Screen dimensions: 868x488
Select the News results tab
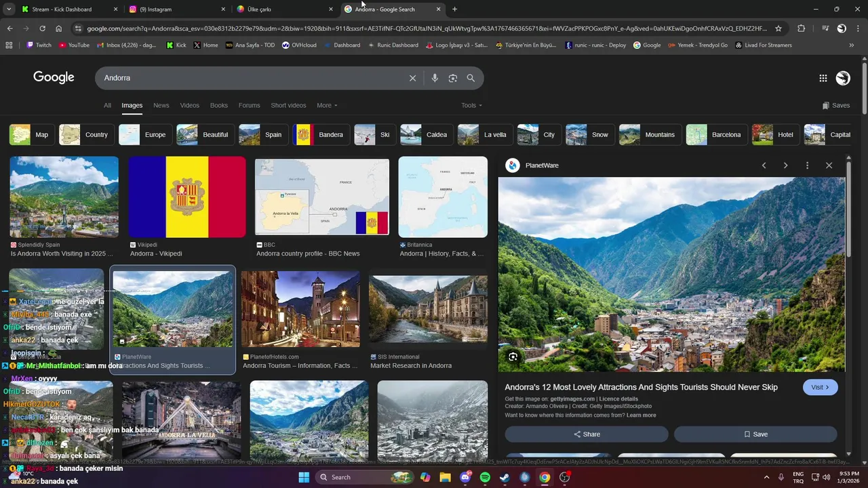161,105
